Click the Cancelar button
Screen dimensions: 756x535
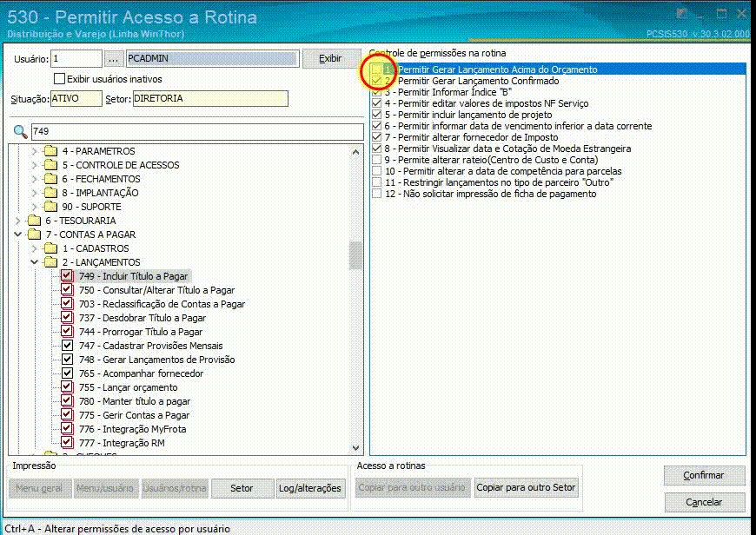pos(704,502)
